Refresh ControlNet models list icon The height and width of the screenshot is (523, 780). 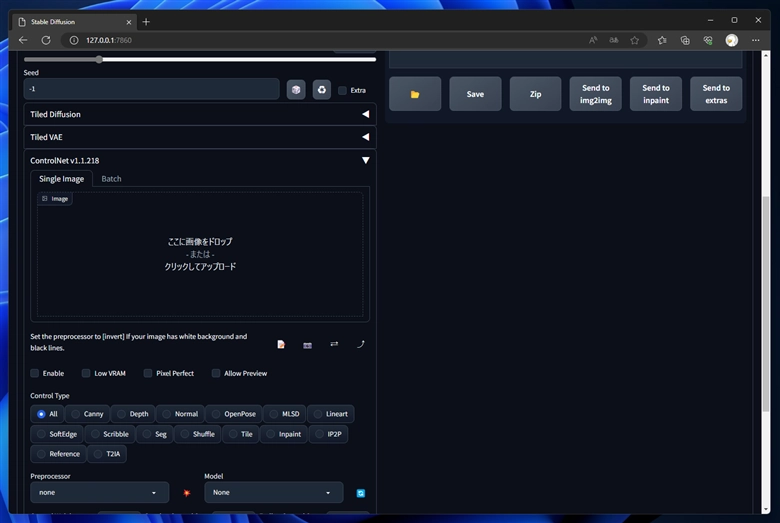coord(361,493)
